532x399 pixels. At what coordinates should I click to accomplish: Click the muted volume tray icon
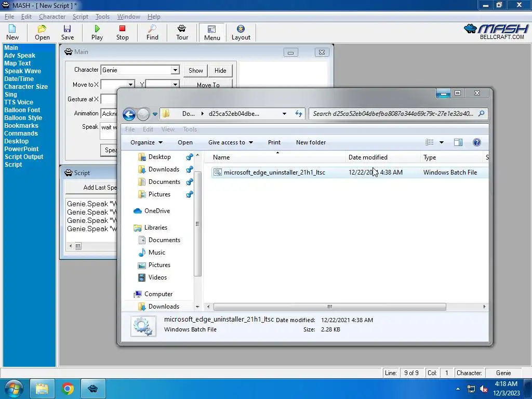tap(484, 389)
